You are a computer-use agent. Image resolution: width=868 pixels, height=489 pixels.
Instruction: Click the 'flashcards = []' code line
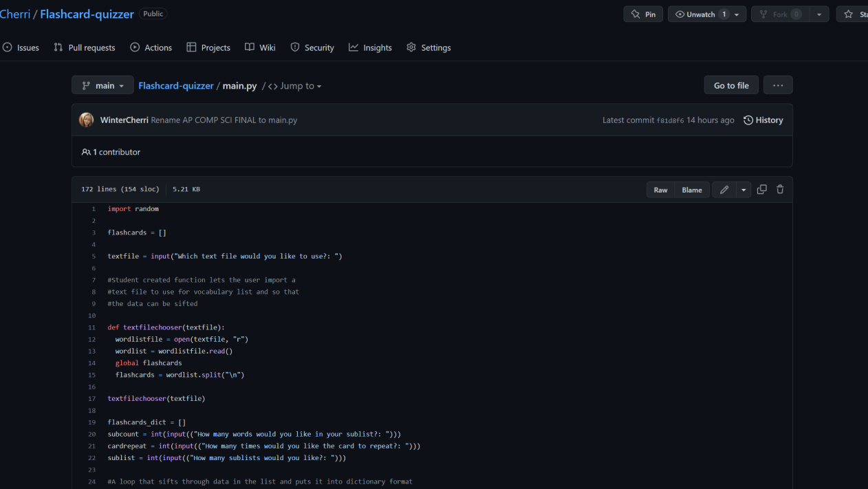point(137,232)
